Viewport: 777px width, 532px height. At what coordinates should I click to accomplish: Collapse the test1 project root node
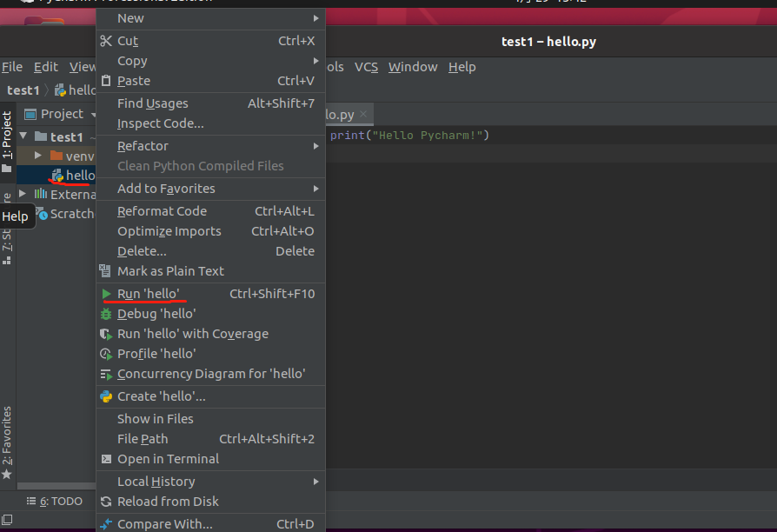(23, 136)
